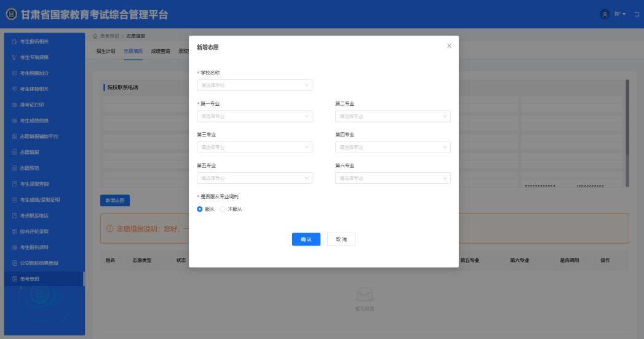This screenshot has width=644, height=339.
Task: Click the 状态 column header
Action: pos(181,260)
